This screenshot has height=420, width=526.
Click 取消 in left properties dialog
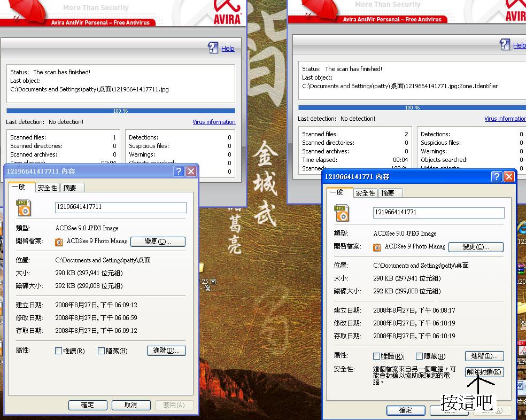pos(131,405)
